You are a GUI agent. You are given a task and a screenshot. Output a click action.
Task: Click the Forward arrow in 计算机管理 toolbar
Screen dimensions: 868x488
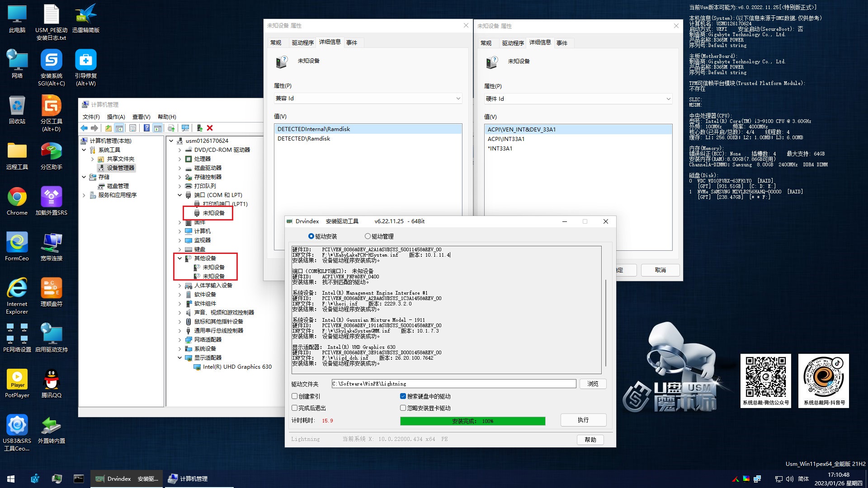pyautogui.click(x=94, y=128)
